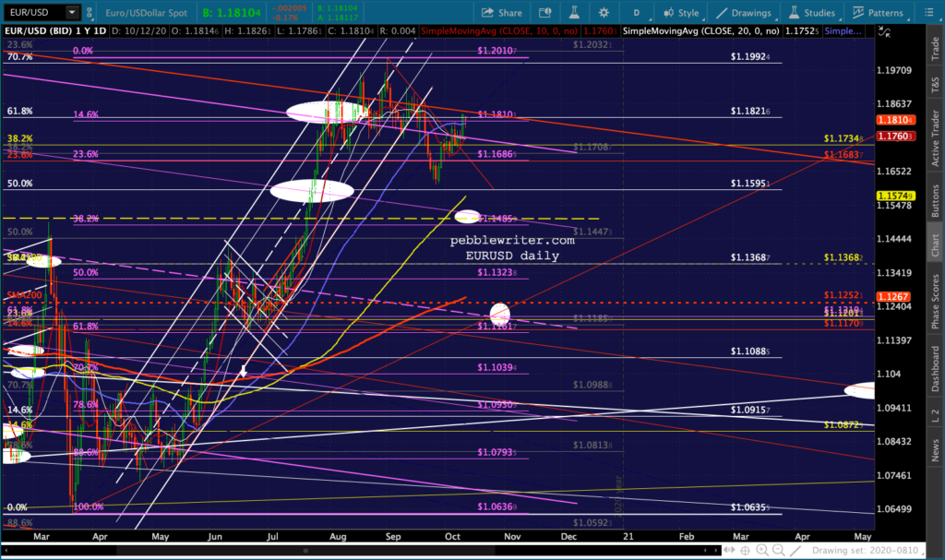Click the EUR/USD (BID) 1 Y 1D title
Image resolution: width=945 pixels, height=560 pixels.
pyautogui.click(x=55, y=30)
